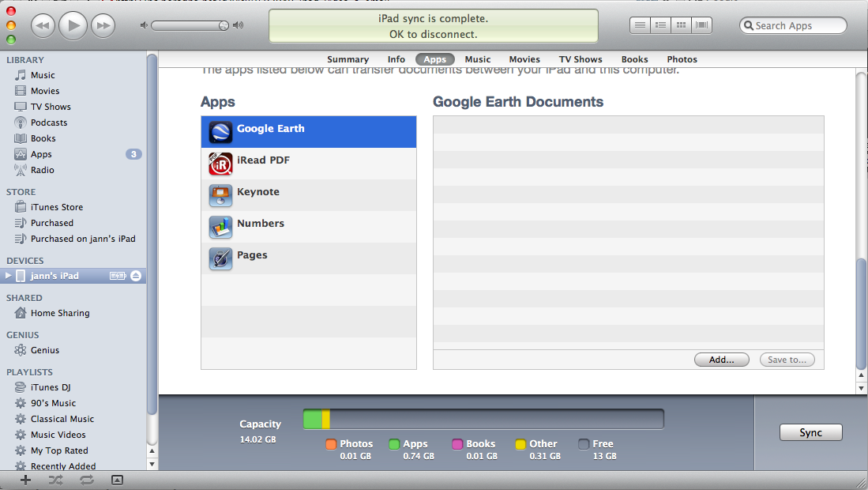The width and height of the screenshot is (868, 490).
Task: Mute using the low volume speaker icon
Action: tap(144, 25)
